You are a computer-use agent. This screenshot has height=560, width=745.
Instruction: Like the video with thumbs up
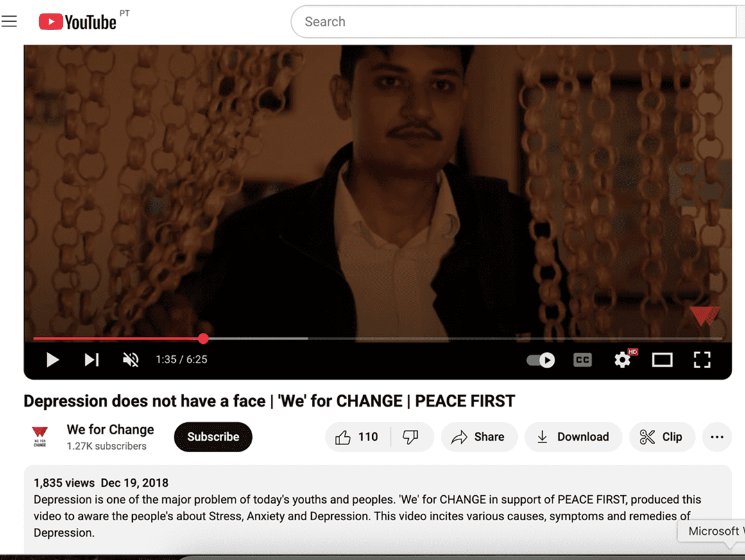point(357,437)
